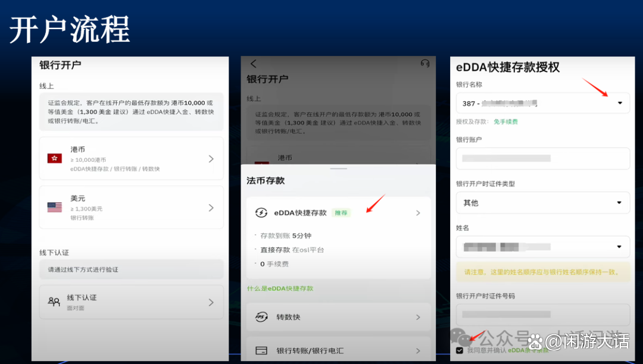Click the ≥ 10,000港币 text
643x364 pixels.
(x=88, y=159)
